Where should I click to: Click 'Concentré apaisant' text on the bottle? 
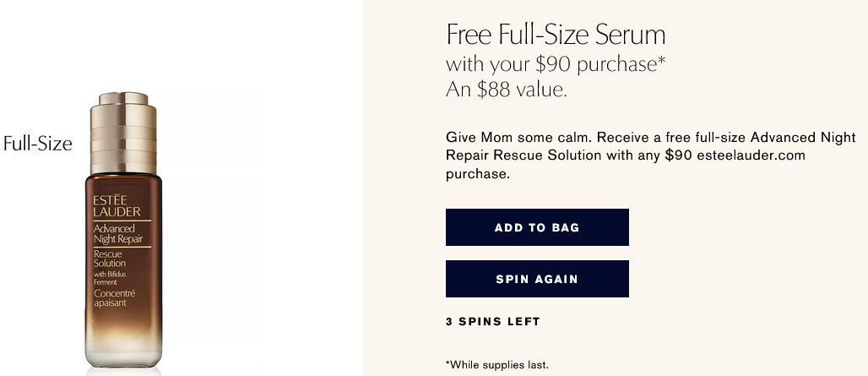coord(114,297)
